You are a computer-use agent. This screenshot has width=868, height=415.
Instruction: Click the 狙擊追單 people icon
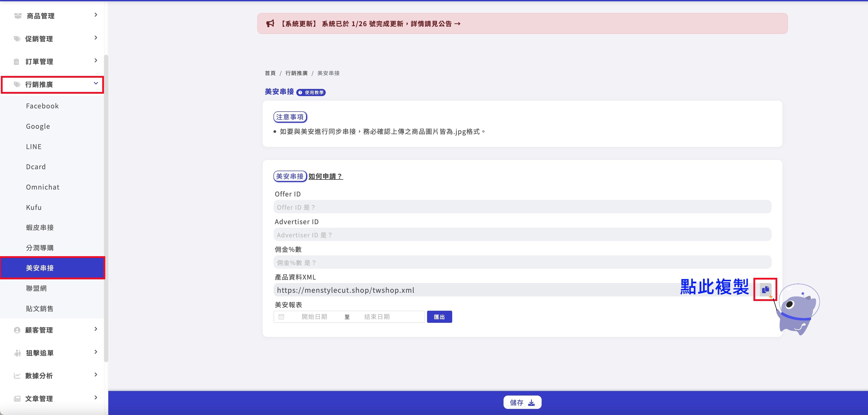click(x=18, y=353)
